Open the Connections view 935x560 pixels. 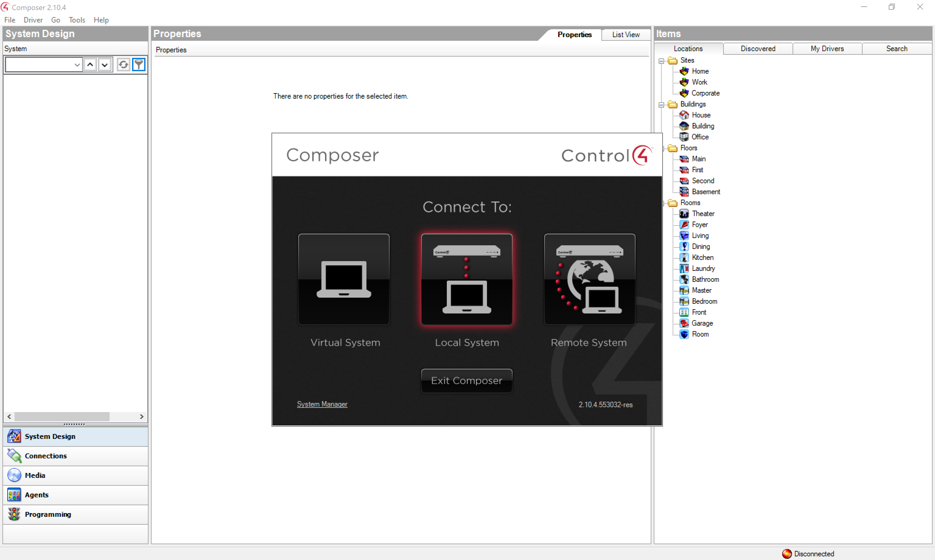point(75,456)
